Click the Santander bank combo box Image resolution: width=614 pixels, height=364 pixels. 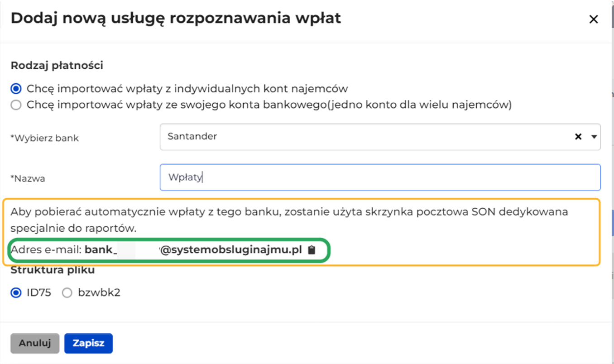click(x=380, y=137)
